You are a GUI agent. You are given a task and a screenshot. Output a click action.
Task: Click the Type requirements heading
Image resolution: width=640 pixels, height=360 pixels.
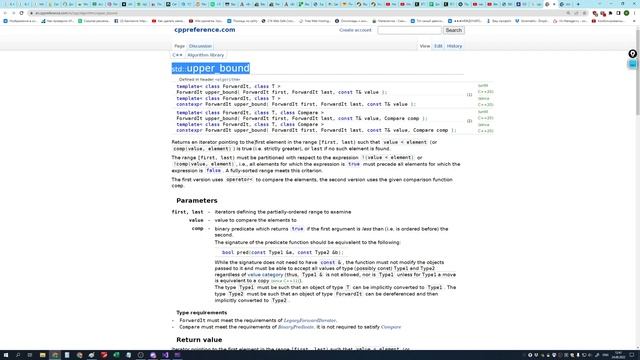tap(202, 313)
